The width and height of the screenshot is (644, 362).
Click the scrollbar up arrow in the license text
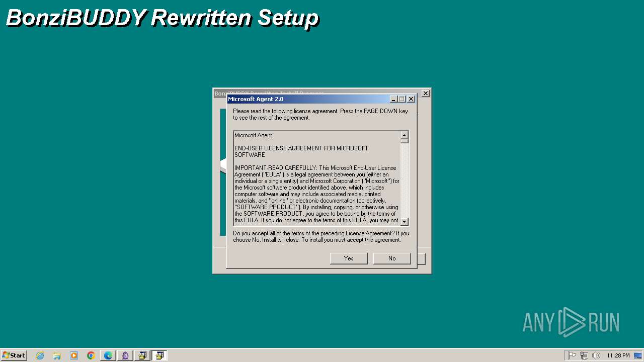click(404, 135)
